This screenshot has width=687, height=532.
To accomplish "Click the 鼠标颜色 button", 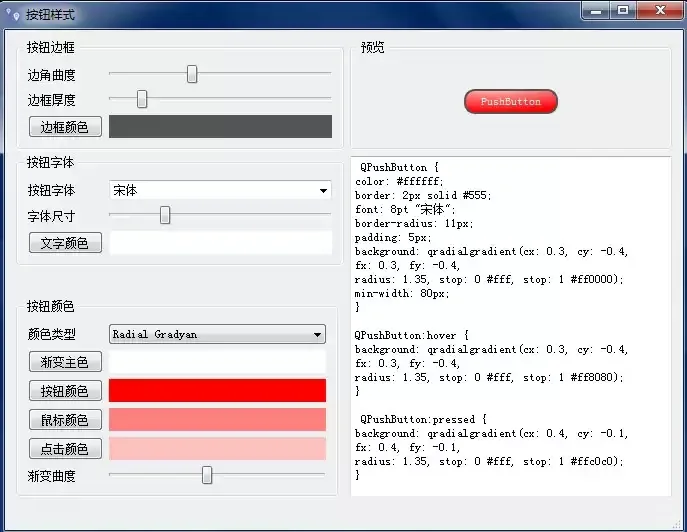I will [x=65, y=420].
